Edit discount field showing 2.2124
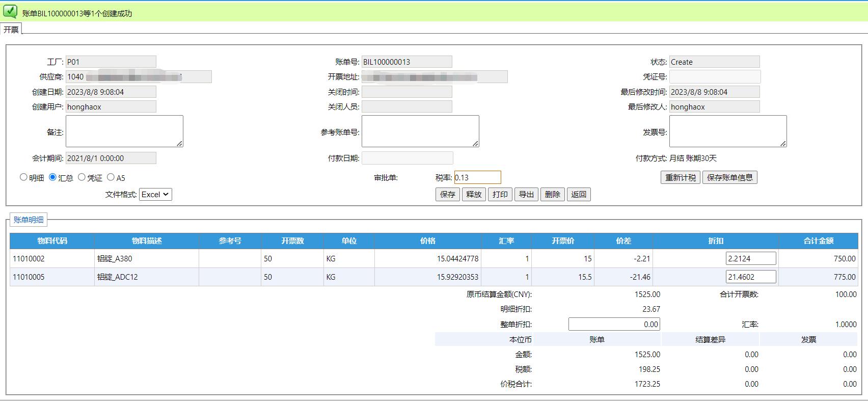Image resolution: width=868 pixels, height=403 pixels. pos(751,258)
